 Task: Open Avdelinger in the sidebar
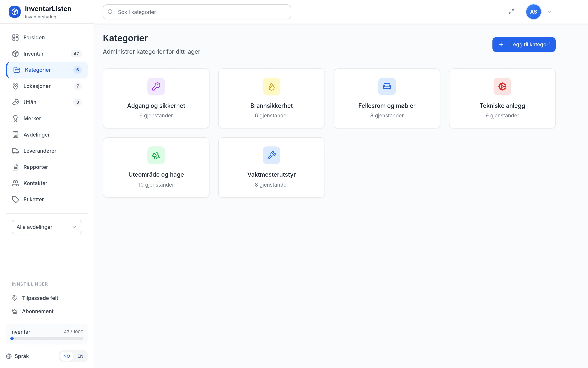click(47, 135)
